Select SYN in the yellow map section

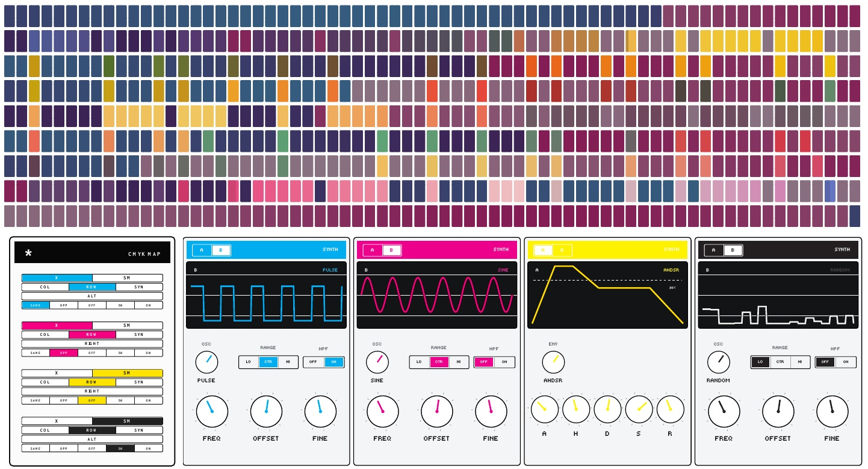click(139, 382)
